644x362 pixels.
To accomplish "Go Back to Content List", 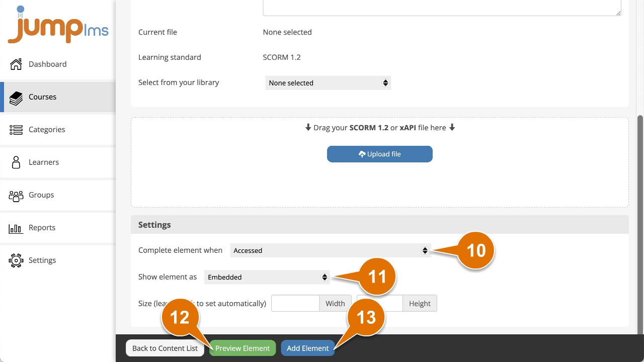I will pos(165,348).
